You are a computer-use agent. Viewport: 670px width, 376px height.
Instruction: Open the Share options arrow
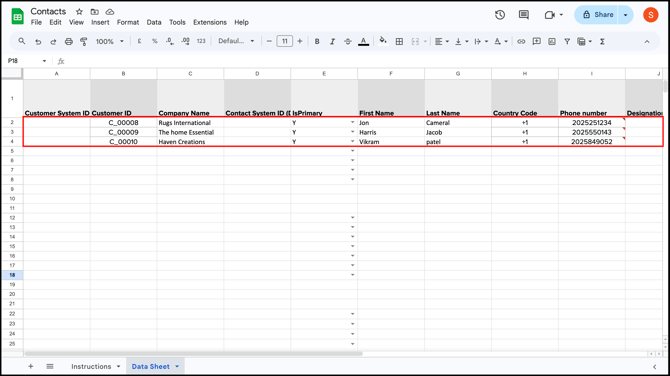[626, 15]
